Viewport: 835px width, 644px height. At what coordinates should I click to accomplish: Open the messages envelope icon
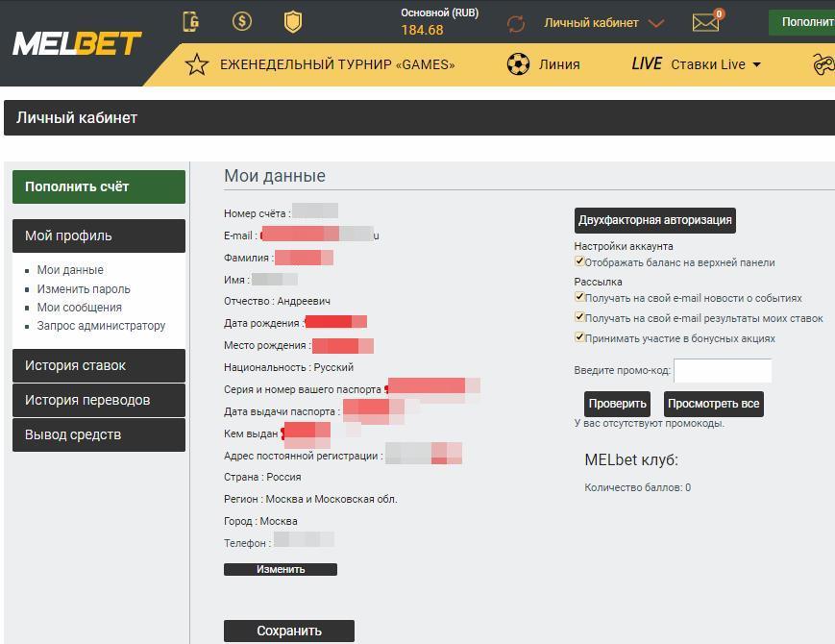click(x=705, y=22)
